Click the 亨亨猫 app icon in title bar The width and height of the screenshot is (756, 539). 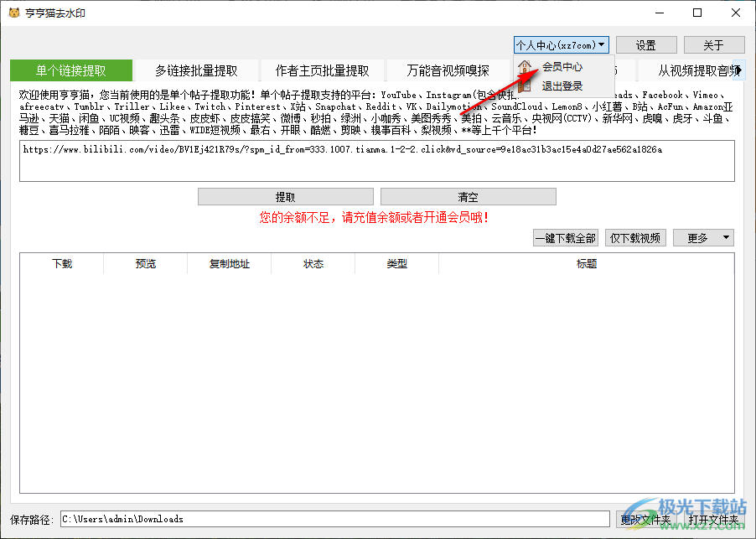(x=13, y=13)
